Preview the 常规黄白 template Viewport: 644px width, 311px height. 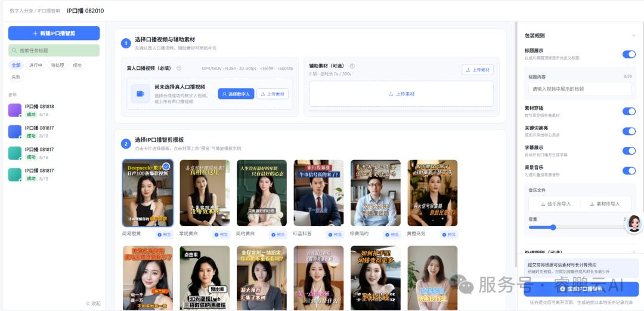click(221, 235)
